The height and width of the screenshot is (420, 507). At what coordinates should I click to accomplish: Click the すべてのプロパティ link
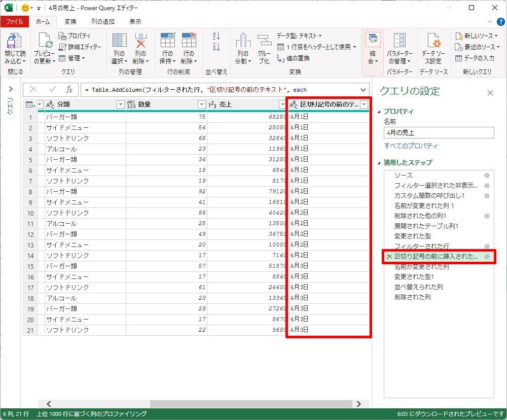tap(411, 146)
